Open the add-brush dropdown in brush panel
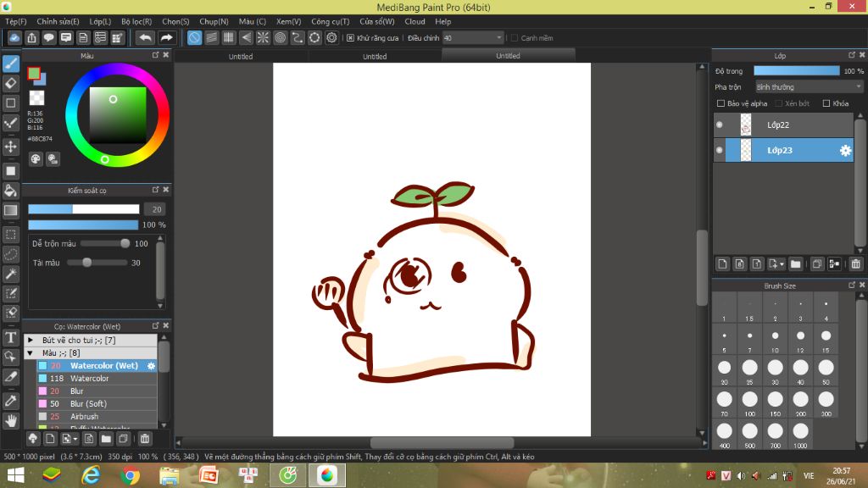 coord(75,440)
